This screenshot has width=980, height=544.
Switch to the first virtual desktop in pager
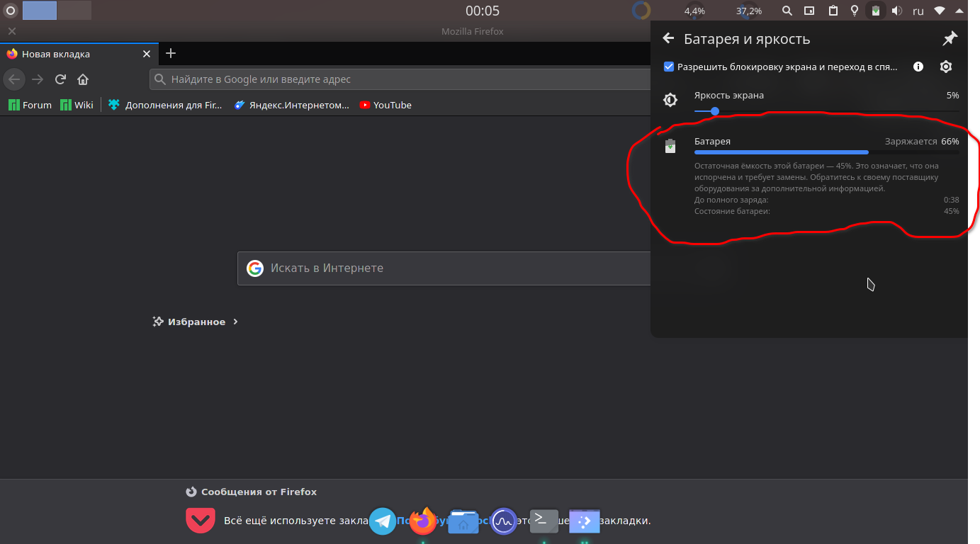[x=40, y=10]
